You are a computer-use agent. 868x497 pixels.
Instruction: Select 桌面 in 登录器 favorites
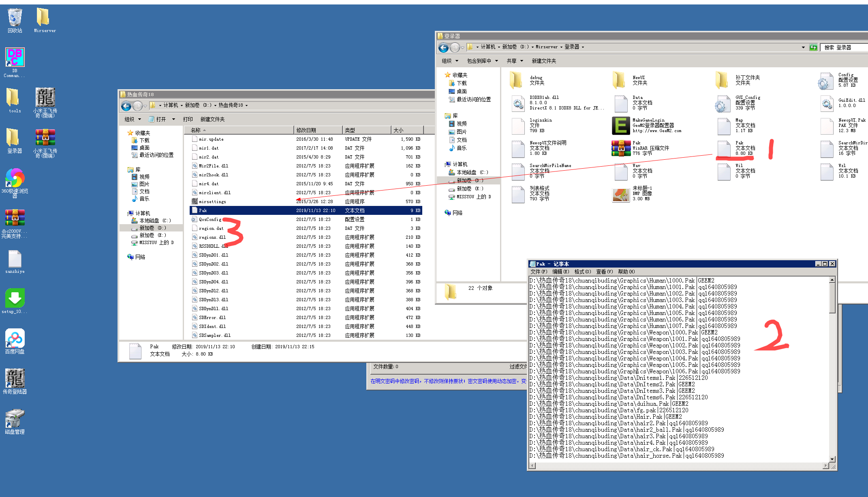pos(458,91)
